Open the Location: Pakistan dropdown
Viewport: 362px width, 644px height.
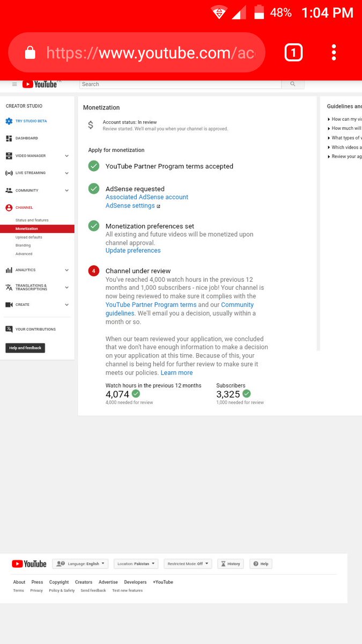click(136, 564)
